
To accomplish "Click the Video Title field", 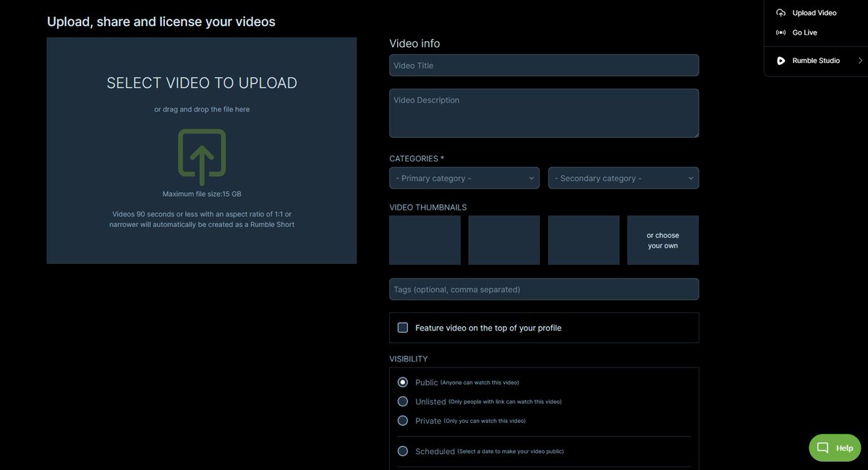I will [x=544, y=65].
